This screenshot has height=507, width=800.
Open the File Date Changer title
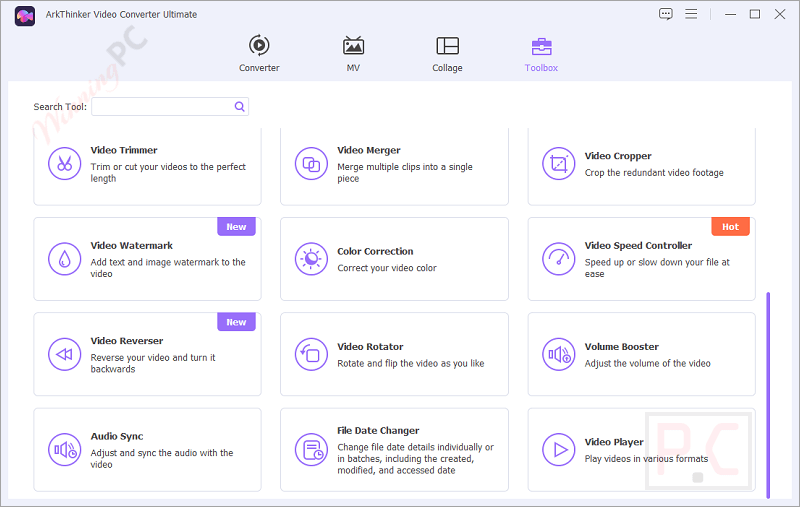pyautogui.click(x=378, y=430)
